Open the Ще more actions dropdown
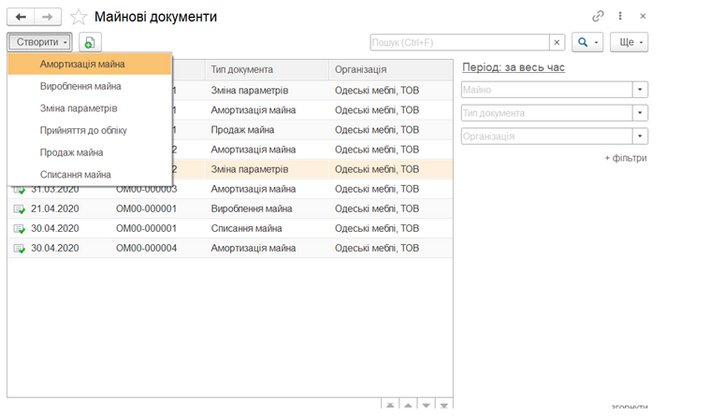The width and height of the screenshot is (710, 416). coord(632,42)
